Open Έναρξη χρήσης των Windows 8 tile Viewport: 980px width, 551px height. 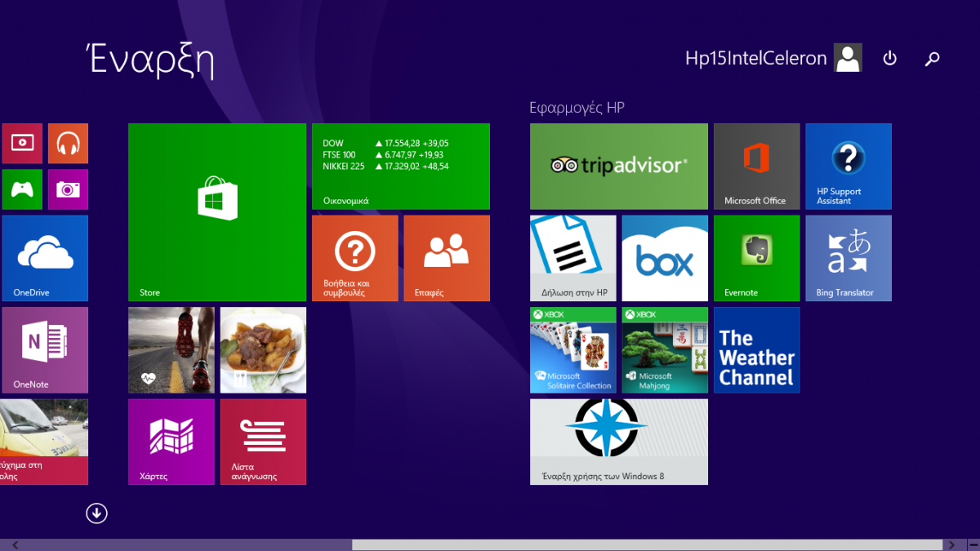pyautogui.click(x=619, y=442)
